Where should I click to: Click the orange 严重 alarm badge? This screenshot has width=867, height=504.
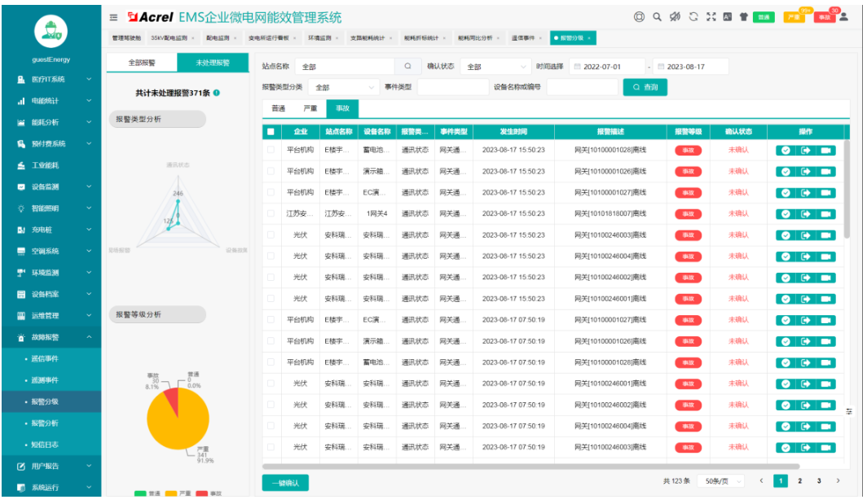pos(794,18)
